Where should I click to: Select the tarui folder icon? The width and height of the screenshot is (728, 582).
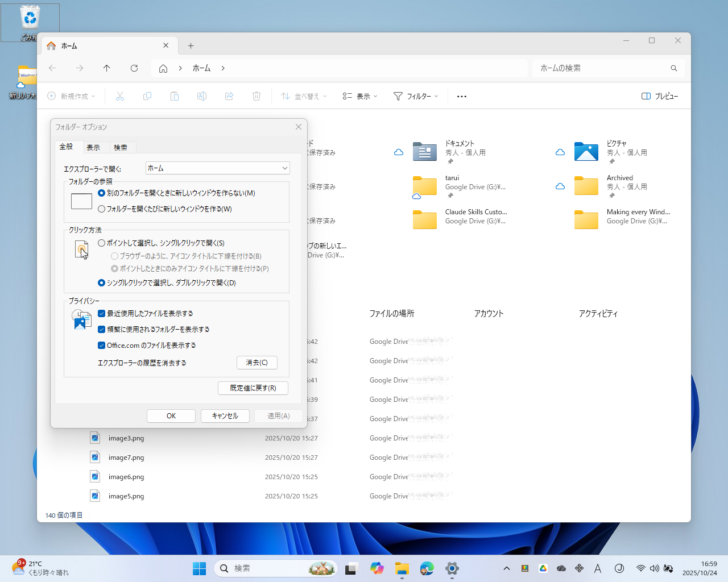[425, 186]
